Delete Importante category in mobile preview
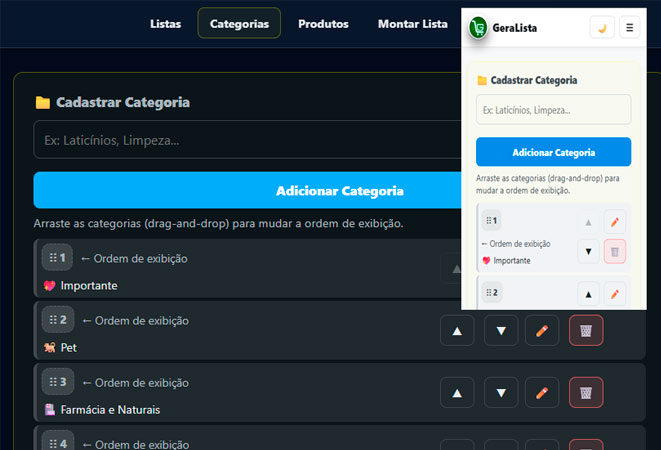 pos(615,252)
